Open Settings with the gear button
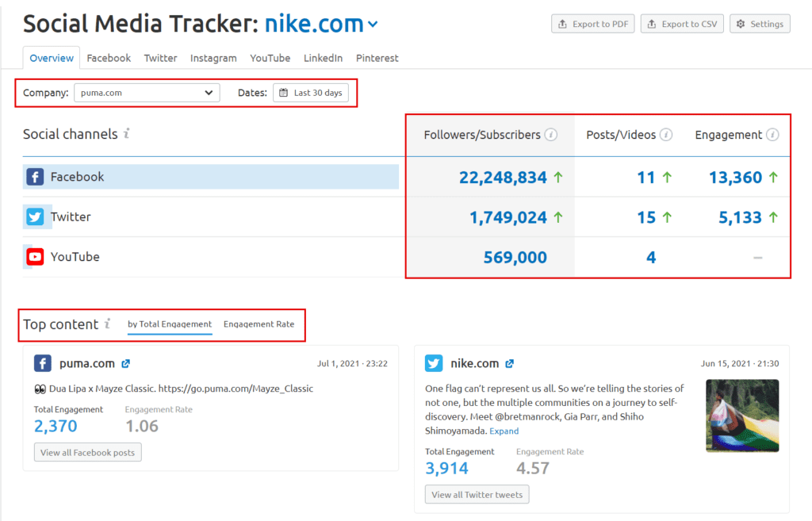Screen dimensions: 812x521 760,24
